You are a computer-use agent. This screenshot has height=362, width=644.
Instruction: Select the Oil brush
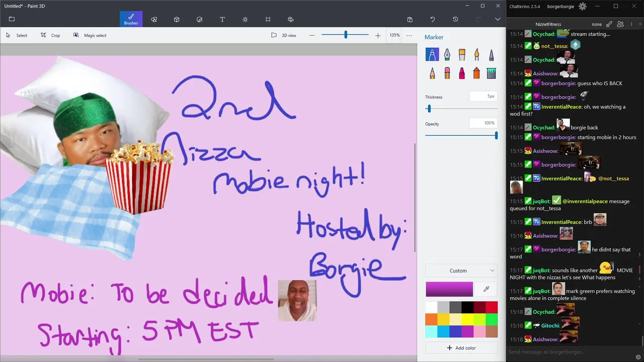(462, 54)
